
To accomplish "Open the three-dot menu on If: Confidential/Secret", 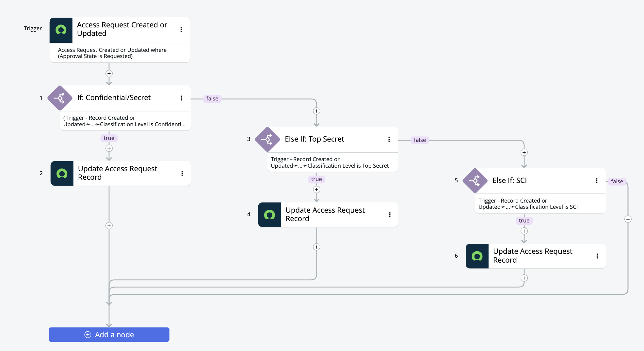I will tap(181, 98).
